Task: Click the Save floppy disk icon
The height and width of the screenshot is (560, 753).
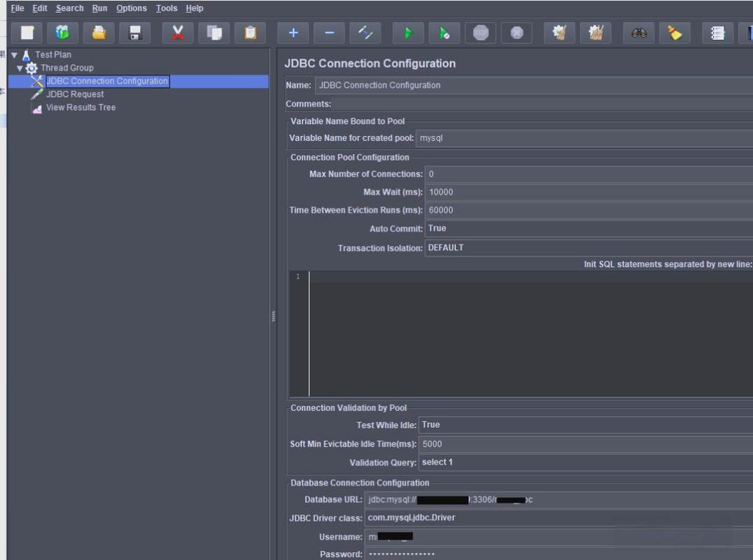Action: (135, 33)
